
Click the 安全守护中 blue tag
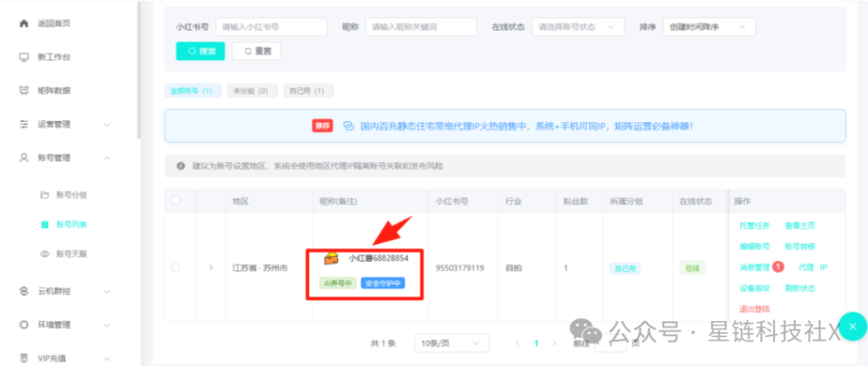tap(383, 283)
